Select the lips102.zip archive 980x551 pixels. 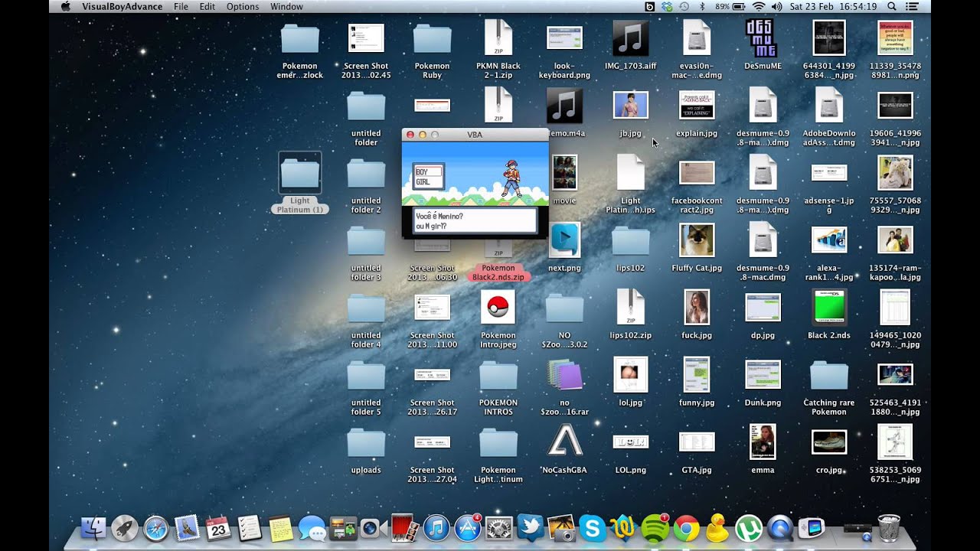coord(631,315)
